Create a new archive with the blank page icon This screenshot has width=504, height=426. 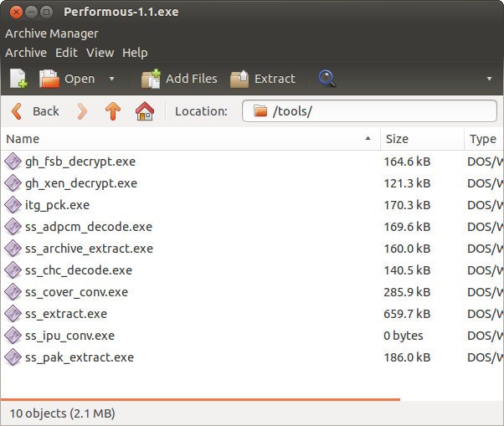pos(18,79)
